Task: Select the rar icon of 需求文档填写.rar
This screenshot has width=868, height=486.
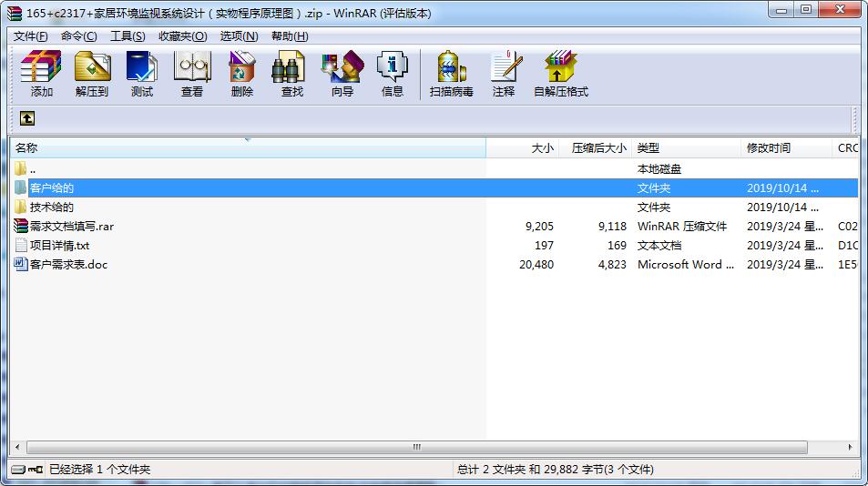Action: click(x=20, y=226)
